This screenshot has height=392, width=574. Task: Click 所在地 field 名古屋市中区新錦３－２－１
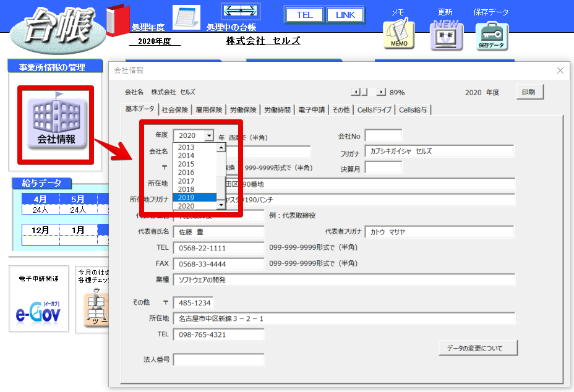(344, 318)
